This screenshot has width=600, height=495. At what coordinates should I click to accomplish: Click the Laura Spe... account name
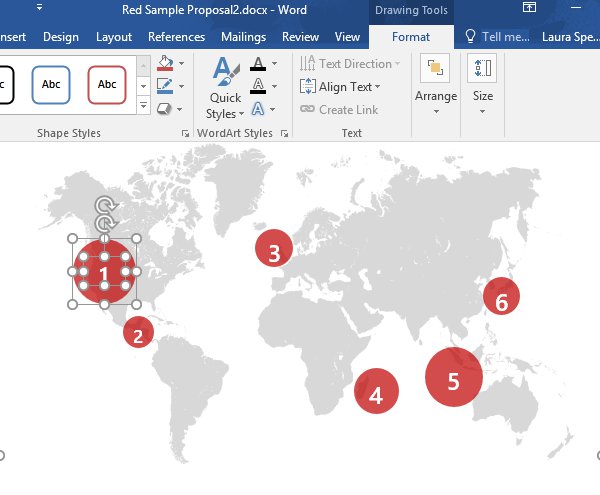click(570, 37)
